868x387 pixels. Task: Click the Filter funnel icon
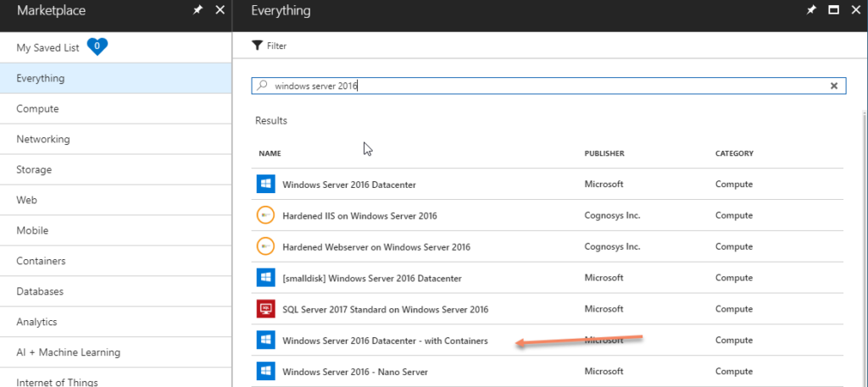click(x=256, y=46)
